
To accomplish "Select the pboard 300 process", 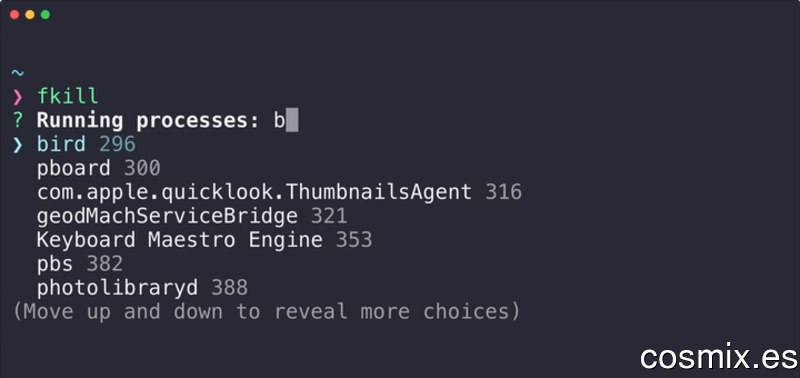I will [98, 168].
